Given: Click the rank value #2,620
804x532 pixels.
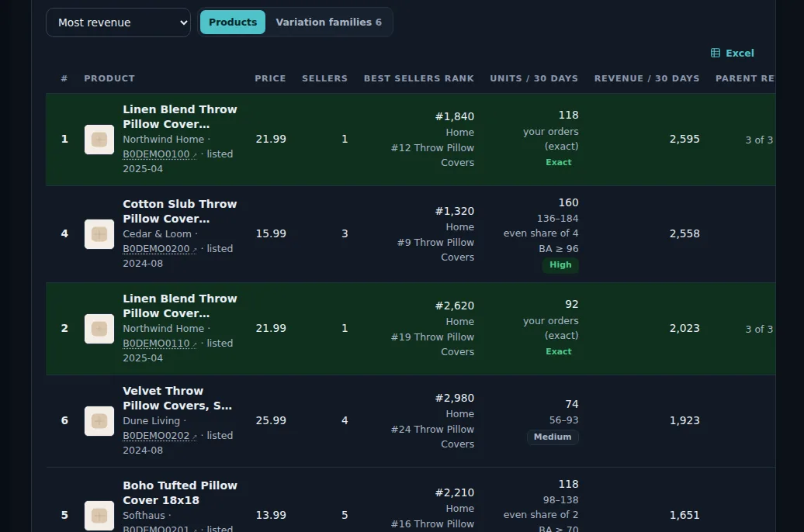Looking at the screenshot, I should tap(455, 306).
